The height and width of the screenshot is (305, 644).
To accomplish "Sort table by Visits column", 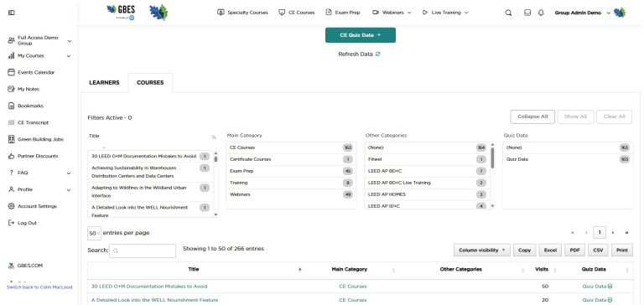I will 542,270.
